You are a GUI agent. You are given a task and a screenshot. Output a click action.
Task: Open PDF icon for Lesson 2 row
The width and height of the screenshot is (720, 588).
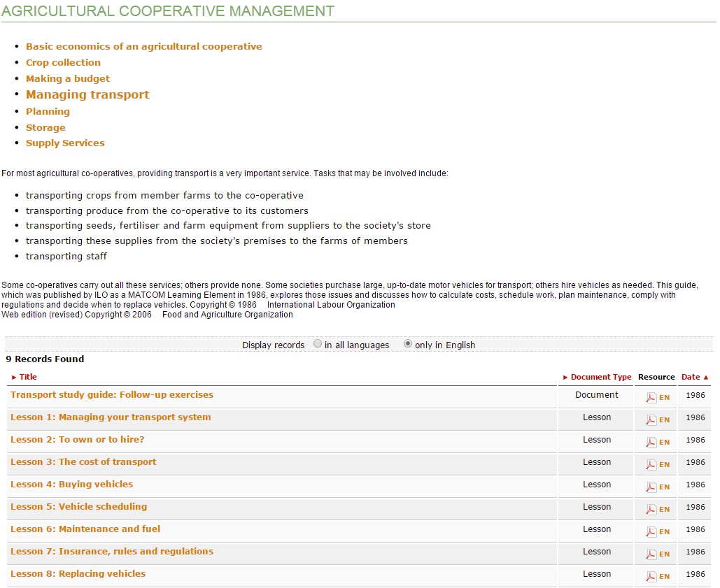651,442
